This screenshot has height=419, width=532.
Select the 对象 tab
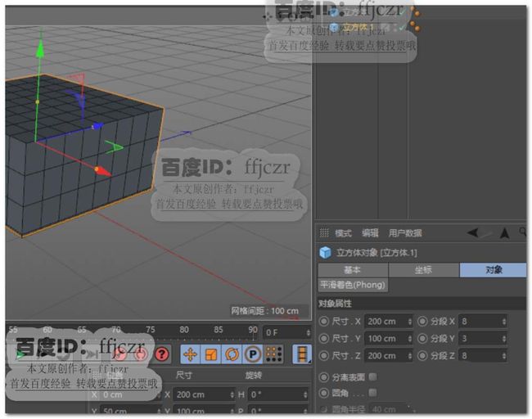coord(494,270)
